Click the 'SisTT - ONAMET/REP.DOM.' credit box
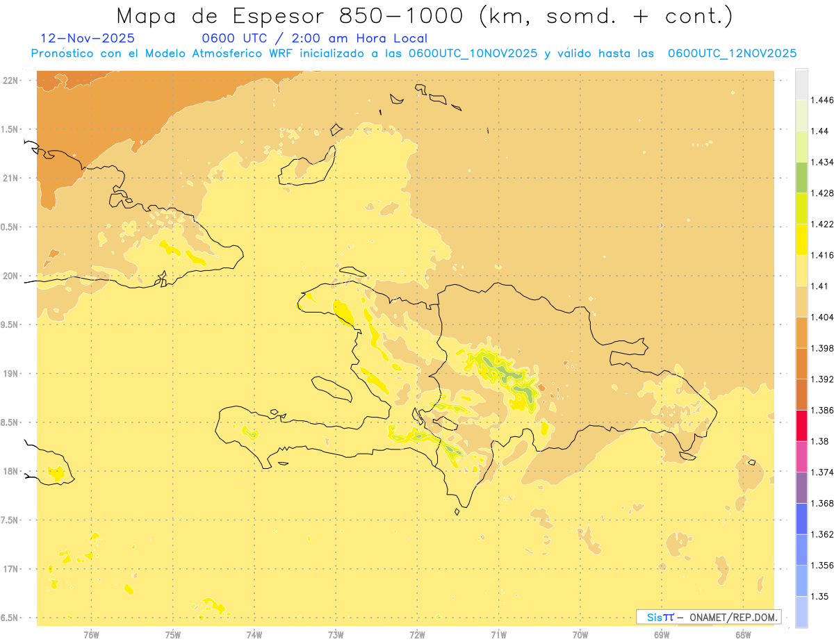 click(x=709, y=617)
